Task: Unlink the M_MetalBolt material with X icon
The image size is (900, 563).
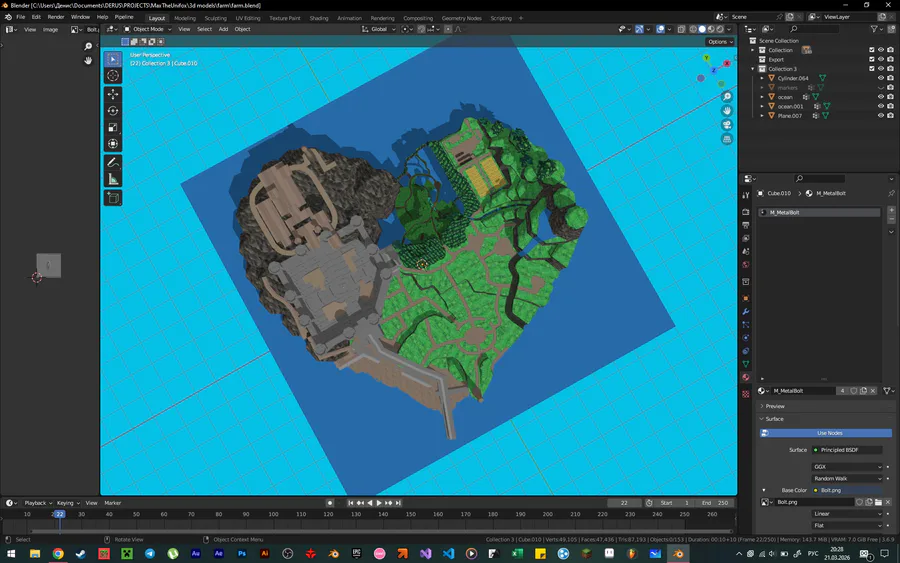Action: point(873,391)
